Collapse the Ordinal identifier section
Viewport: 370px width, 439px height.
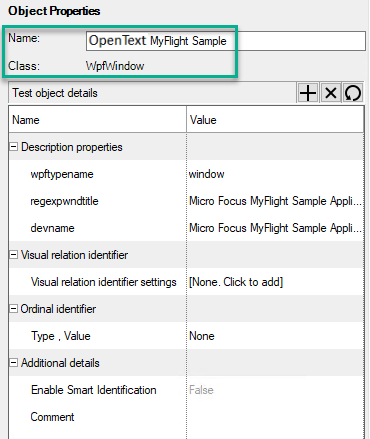[x=13, y=309]
